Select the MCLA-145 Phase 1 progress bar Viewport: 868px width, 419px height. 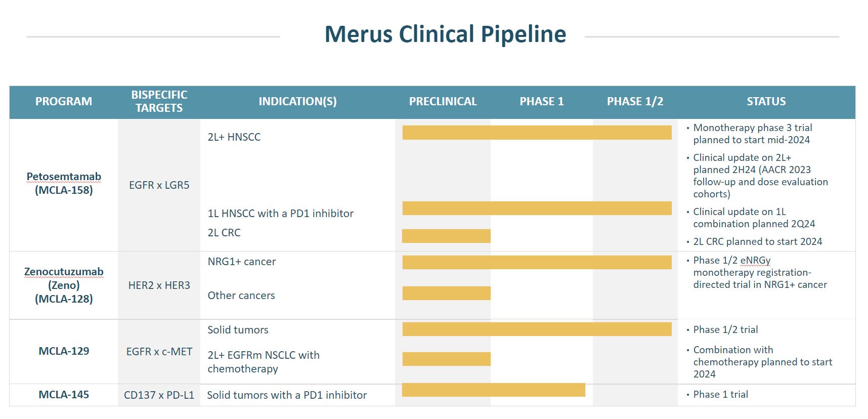(493, 390)
